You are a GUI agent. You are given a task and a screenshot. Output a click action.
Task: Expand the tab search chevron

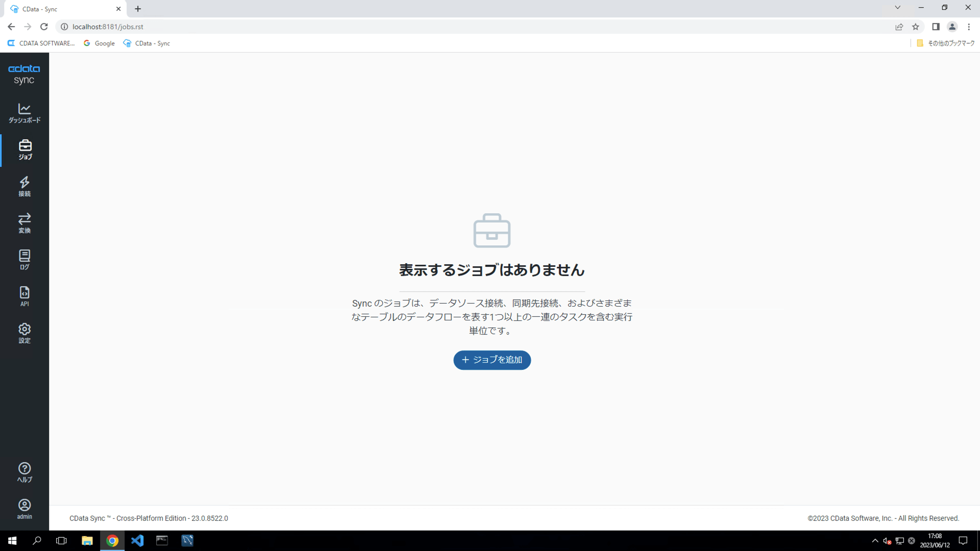pos(897,8)
